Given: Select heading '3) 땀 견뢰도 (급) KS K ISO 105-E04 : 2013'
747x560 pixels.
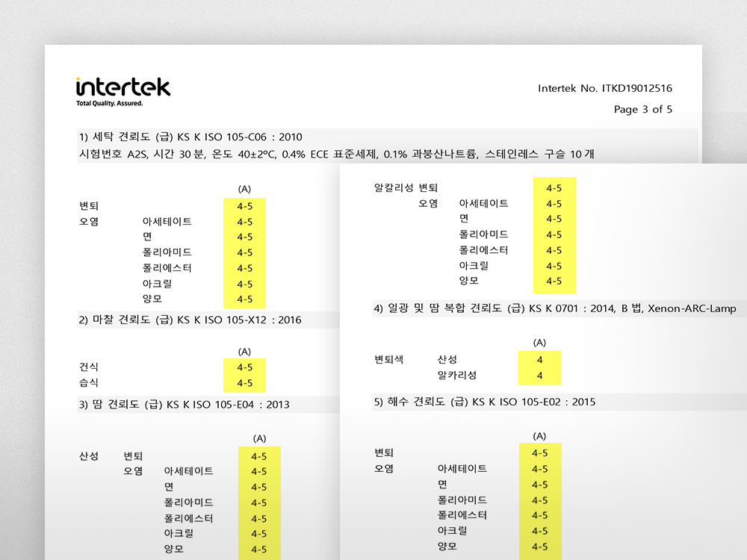Looking at the screenshot, I should click(x=184, y=404).
